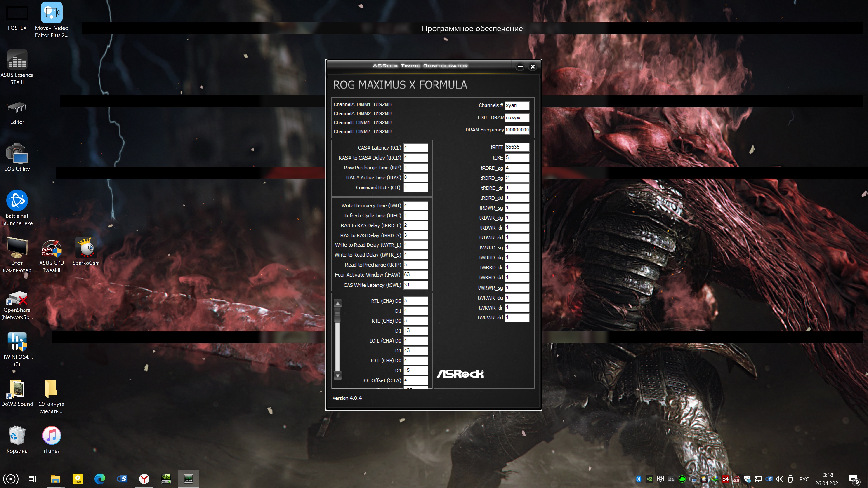
Task: Open the Windows notification center icon
Action: point(854,479)
